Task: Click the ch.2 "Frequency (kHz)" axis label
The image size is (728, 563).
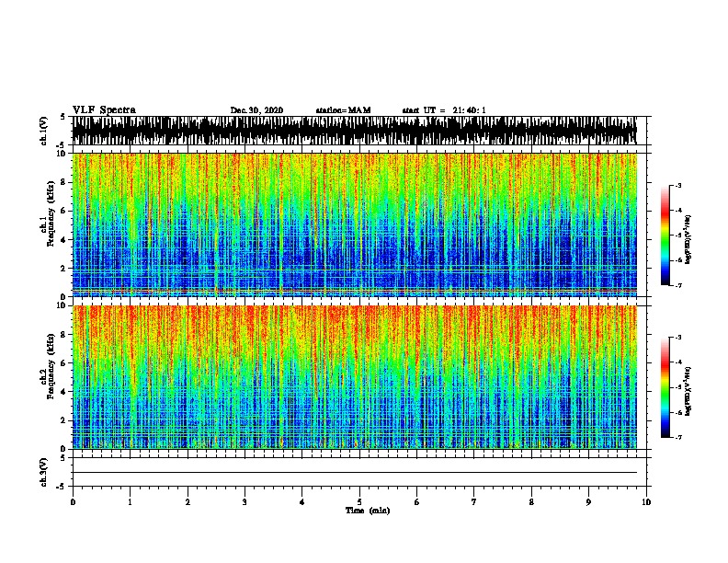Action: click(x=51, y=366)
